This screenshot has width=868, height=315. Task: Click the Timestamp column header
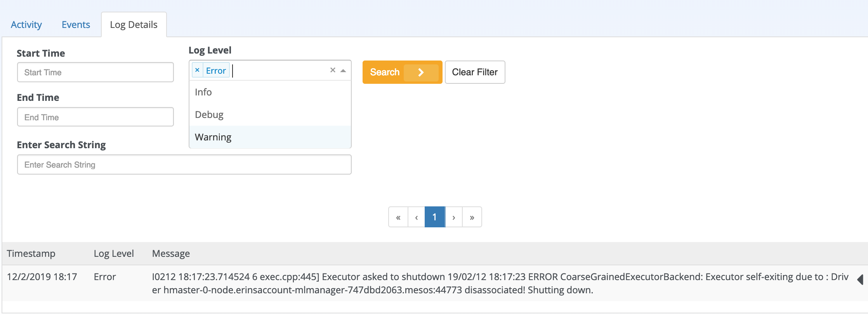click(31, 253)
